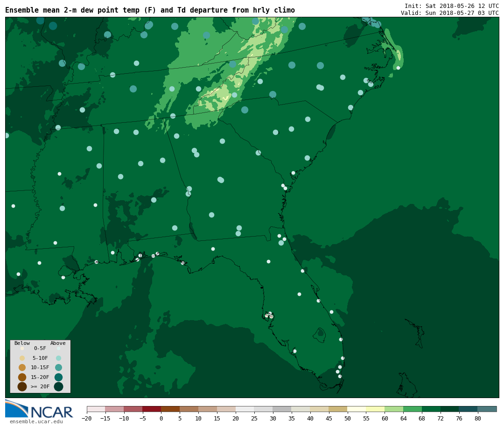This screenshot has width=504, height=427.
Task: Click the 'Below' legend heading
Action: (x=22, y=343)
